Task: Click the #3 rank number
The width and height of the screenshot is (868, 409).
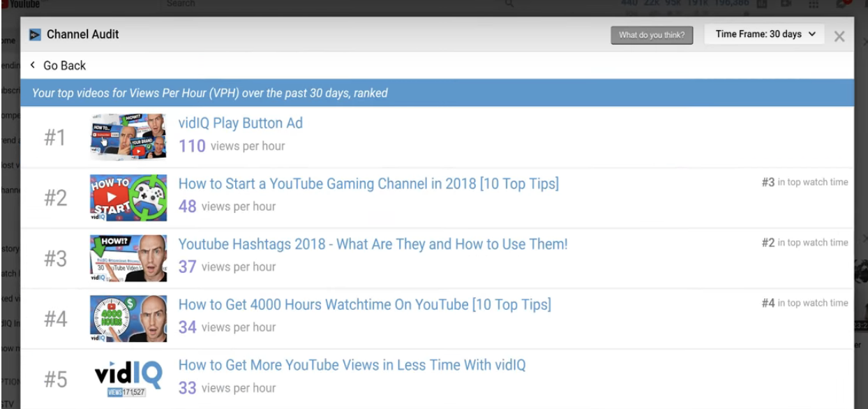Action: click(x=55, y=259)
